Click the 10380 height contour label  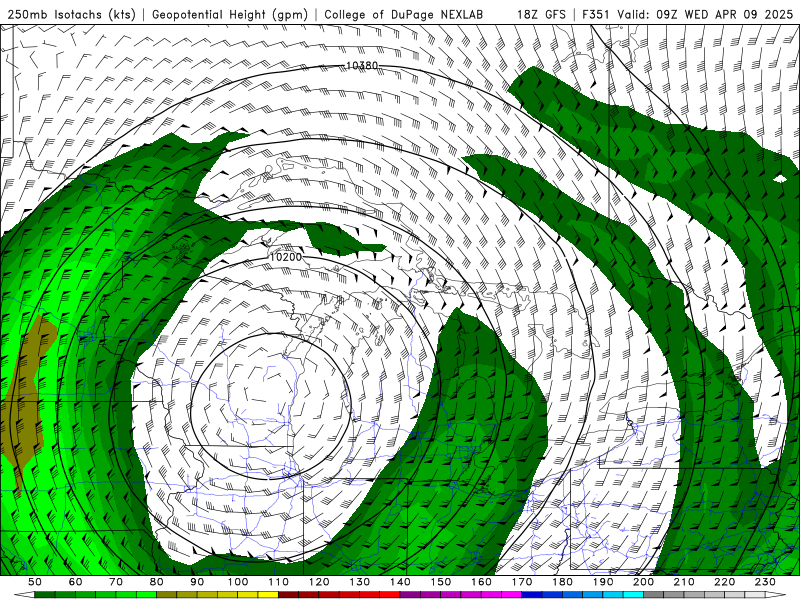[x=362, y=65]
